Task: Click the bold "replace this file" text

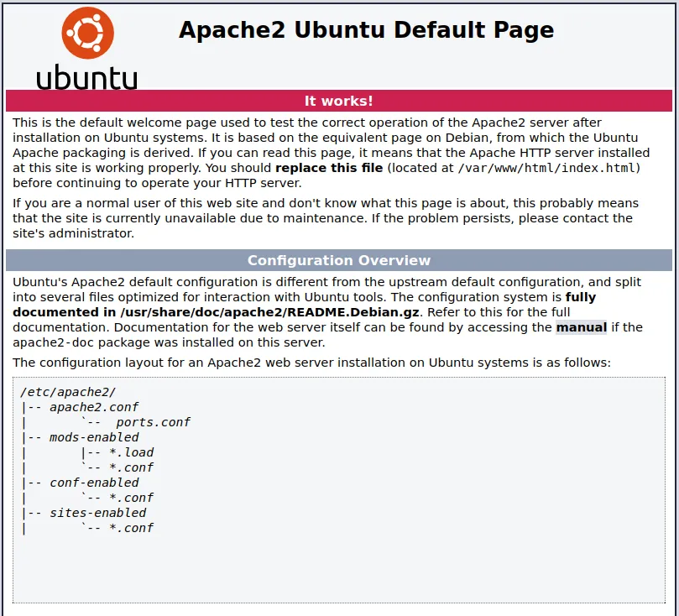Action: [329, 168]
